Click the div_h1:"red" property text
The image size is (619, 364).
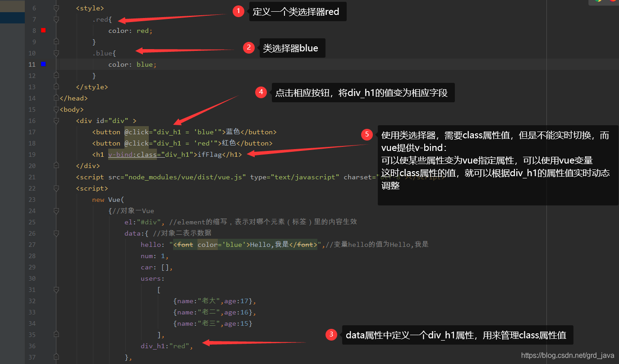point(167,346)
